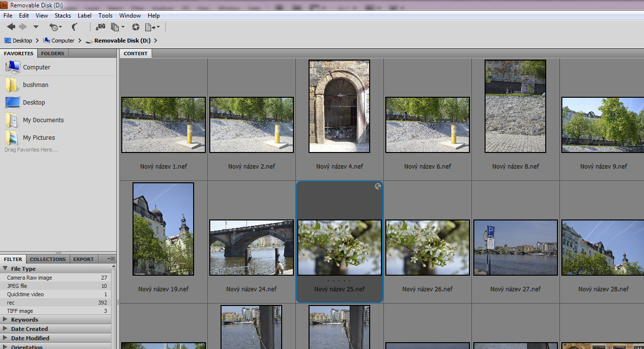Select the Content tab
The image size is (644, 349).
coord(135,53)
